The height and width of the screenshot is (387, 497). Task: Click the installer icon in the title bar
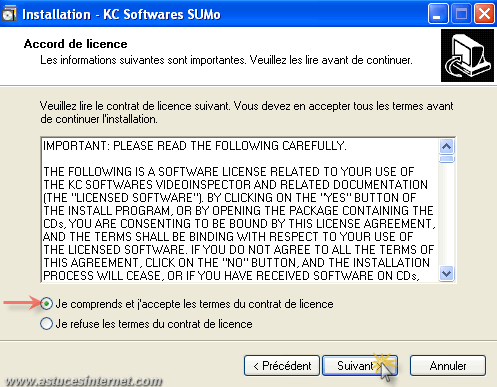coord(9,14)
